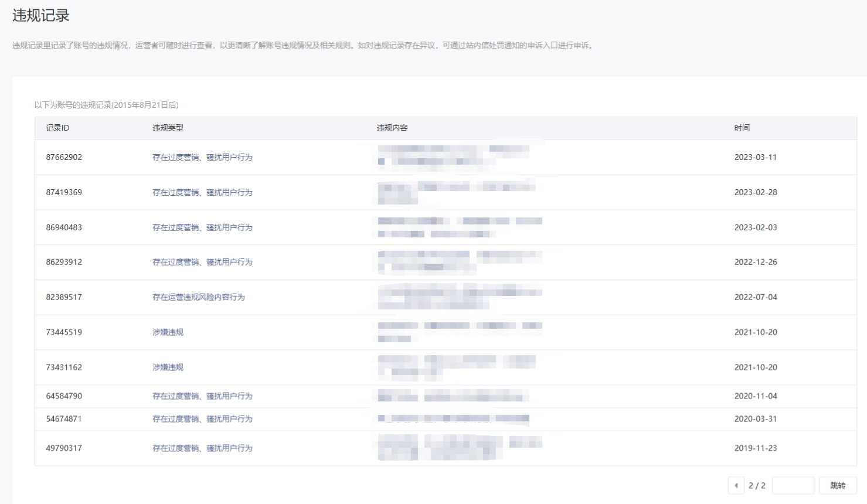Click the 记录ID column header

(57, 128)
